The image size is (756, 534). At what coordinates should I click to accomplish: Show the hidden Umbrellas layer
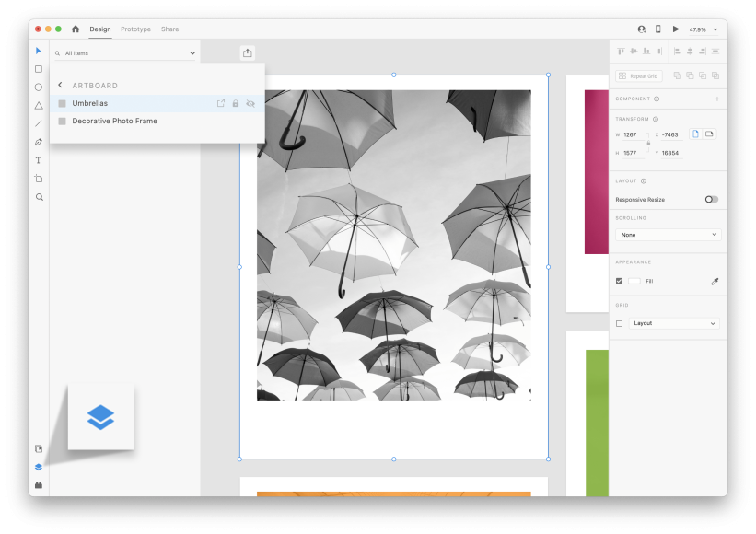click(x=250, y=103)
